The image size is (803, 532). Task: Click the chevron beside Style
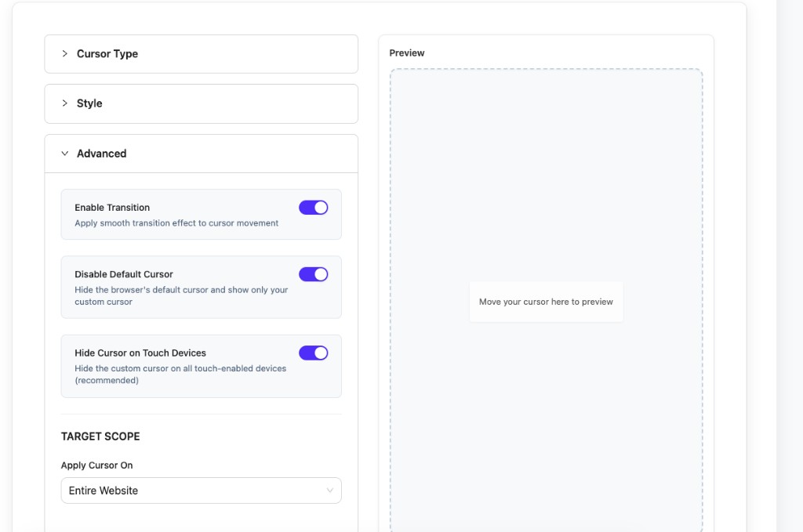pos(64,103)
